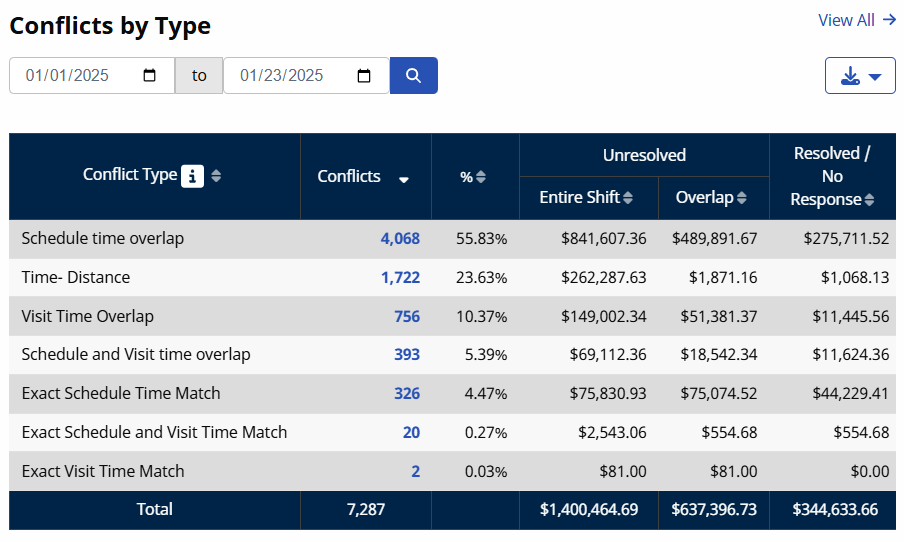Open 4,068 Schedule time overlap conflicts
The width and height of the screenshot is (904, 542).
tap(400, 239)
